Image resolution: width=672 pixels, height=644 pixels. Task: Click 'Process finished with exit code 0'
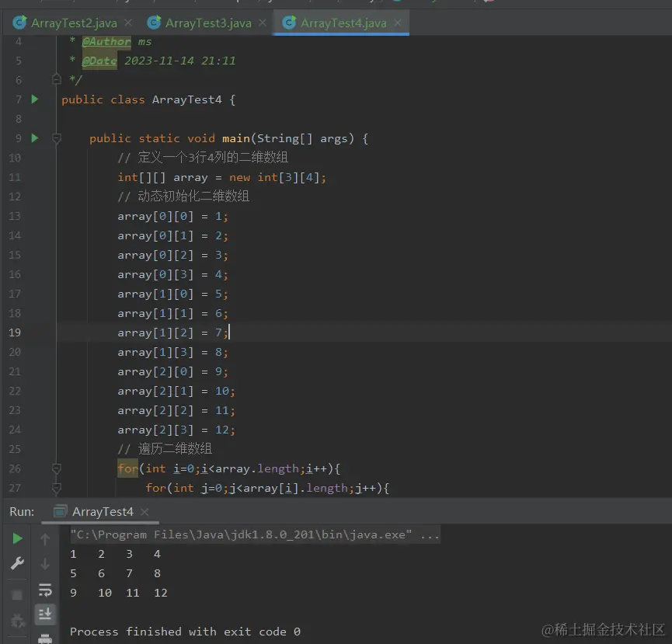click(185, 632)
